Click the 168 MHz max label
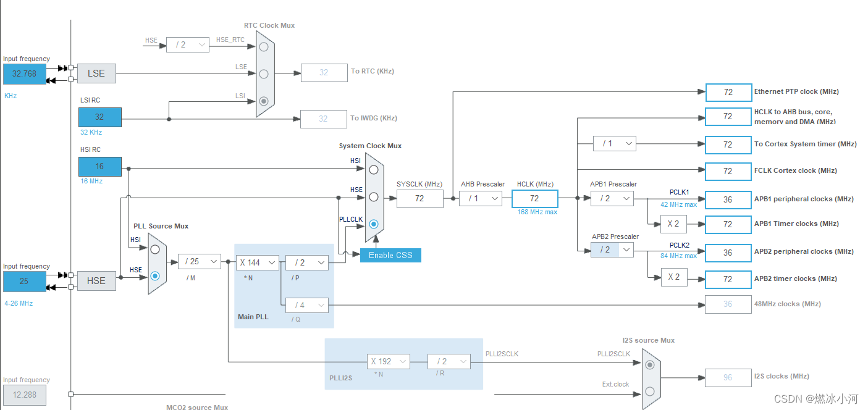The width and height of the screenshot is (868, 410). click(x=537, y=212)
